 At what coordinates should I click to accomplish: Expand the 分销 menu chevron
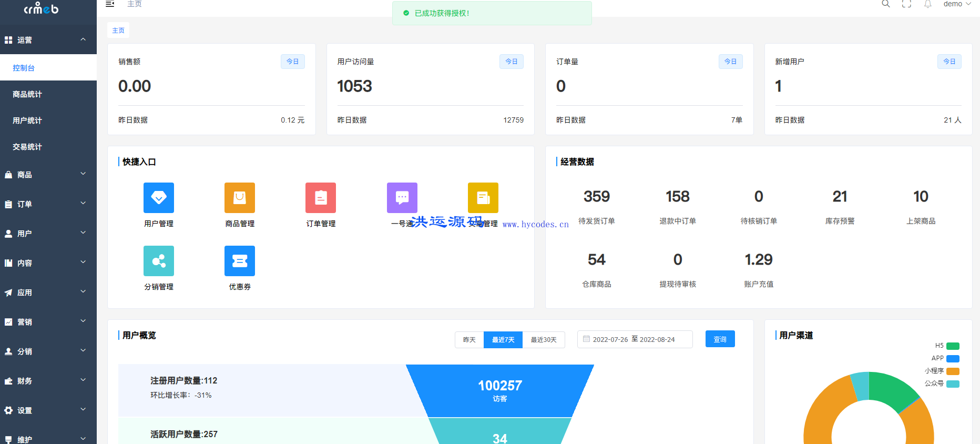tap(83, 350)
